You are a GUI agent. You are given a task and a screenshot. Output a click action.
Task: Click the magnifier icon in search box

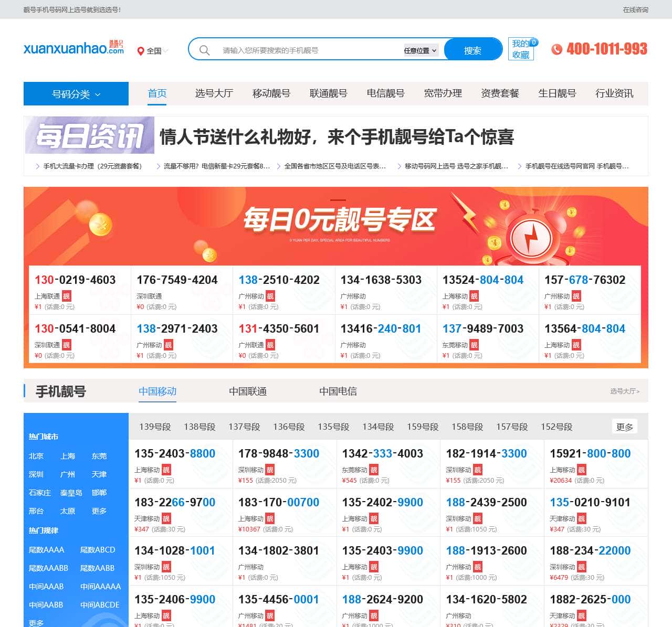[205, 50]
